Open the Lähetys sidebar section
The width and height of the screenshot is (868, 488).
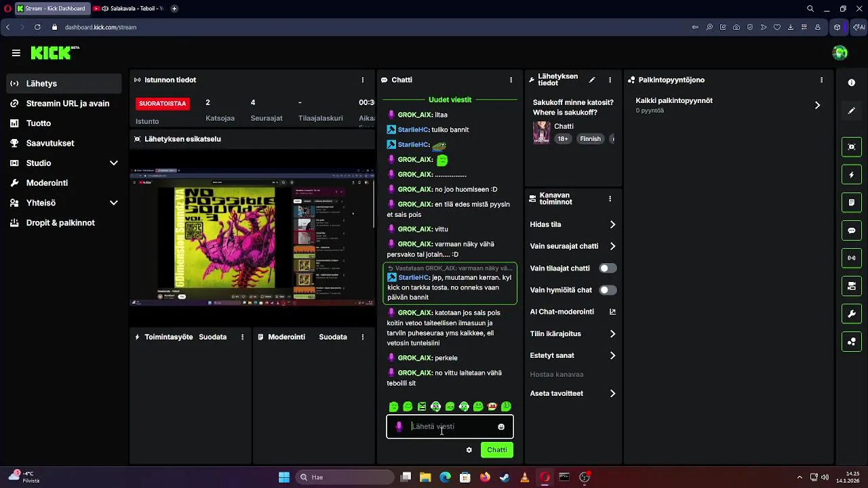[x=64, y=83]
